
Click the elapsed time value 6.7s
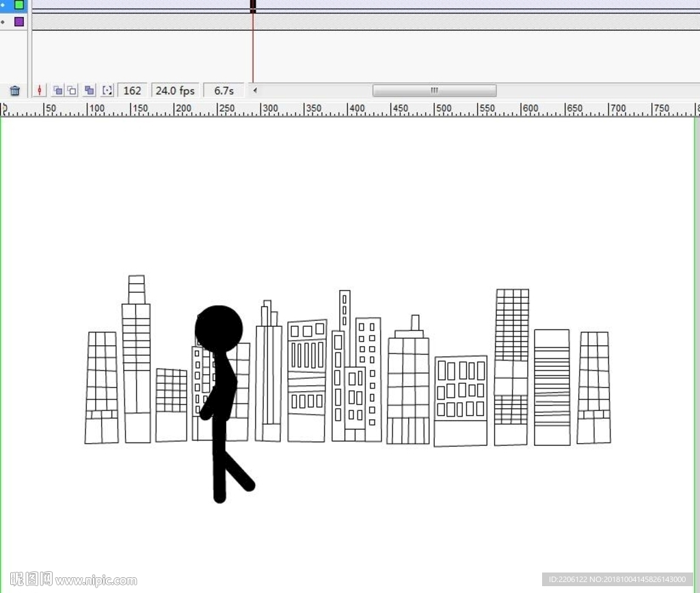click(224, 91)
